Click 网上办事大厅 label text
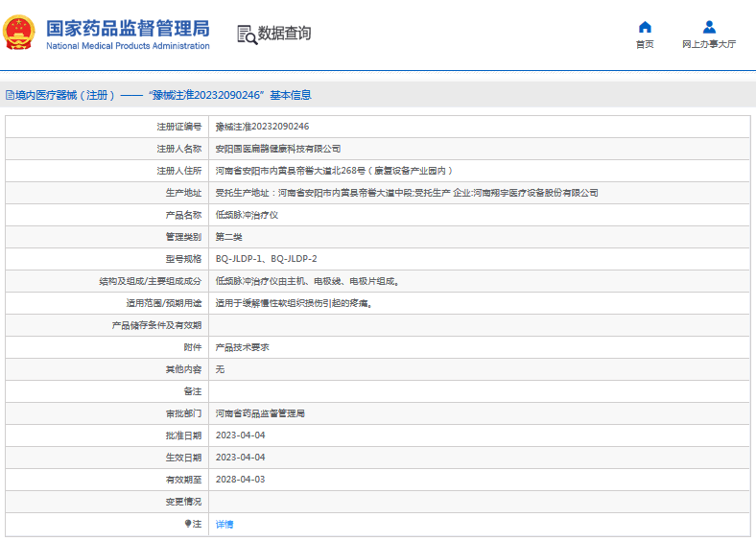Image resolution: width=756 pixels, height=541 pixels. coord(709,44)
